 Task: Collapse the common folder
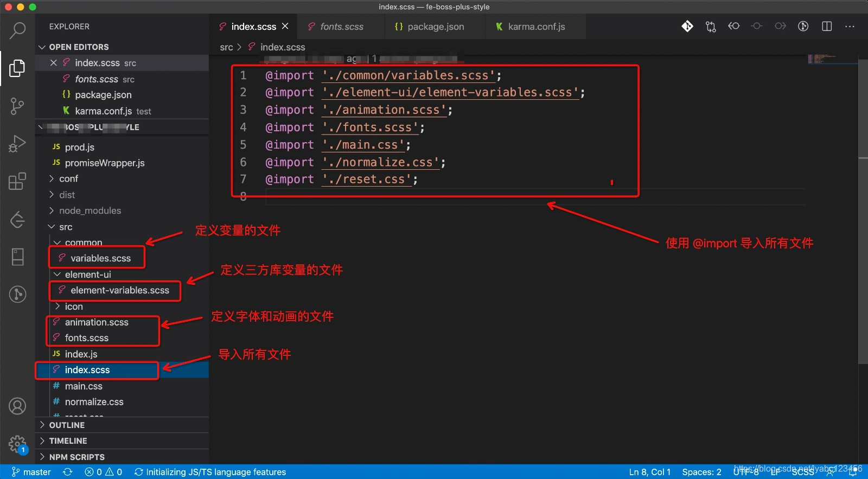tap(122, 242)
